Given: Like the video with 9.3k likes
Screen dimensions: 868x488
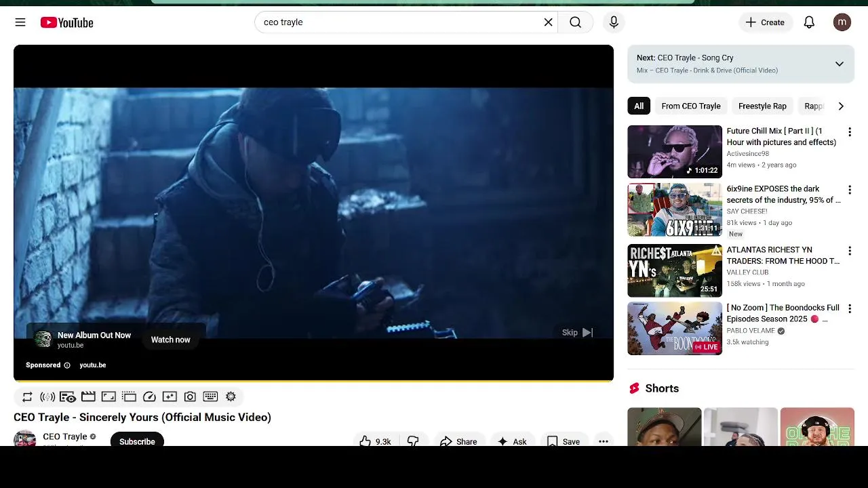Looking at the screenshot, I should (376, 441).
